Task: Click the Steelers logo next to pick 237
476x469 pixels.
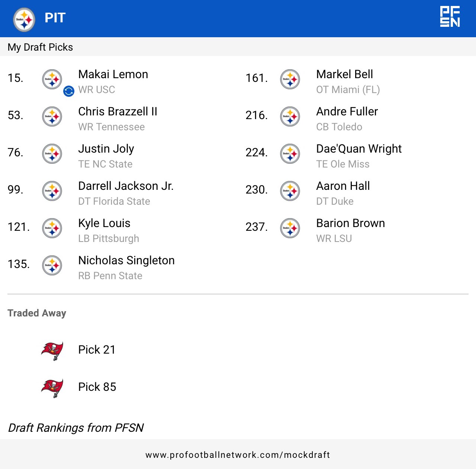Action: [290, 228]
